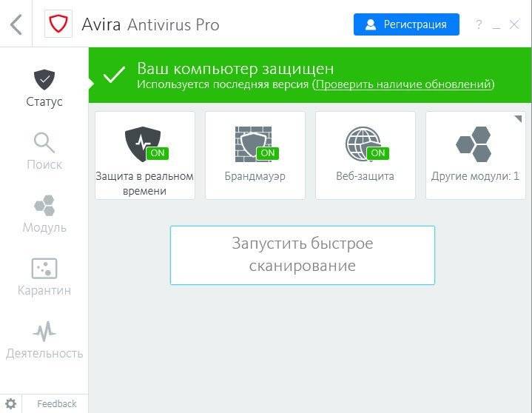Toggle the Веб-защита ON badge
Viewport: 532px width, 413px height.
[x=378, y=153]
